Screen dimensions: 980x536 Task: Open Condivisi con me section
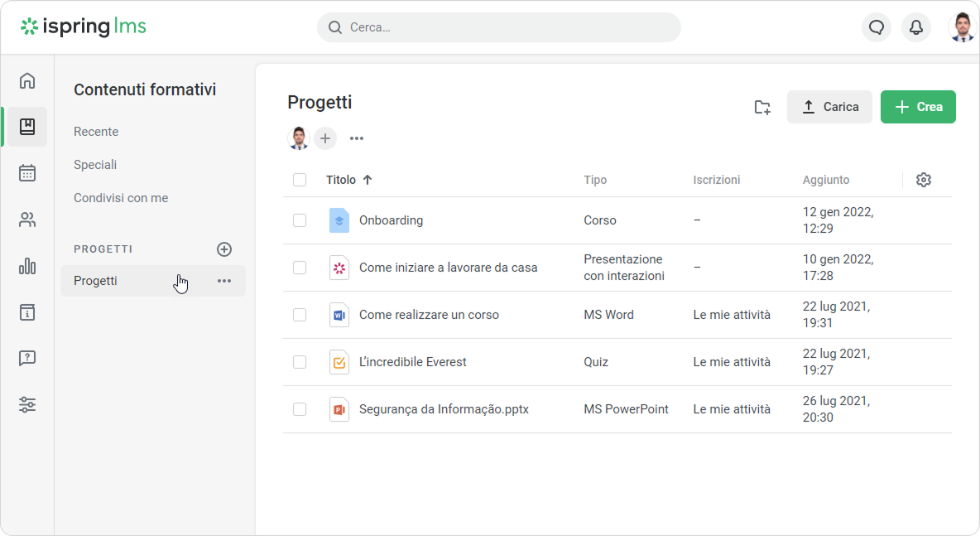[x=121, y=198]
